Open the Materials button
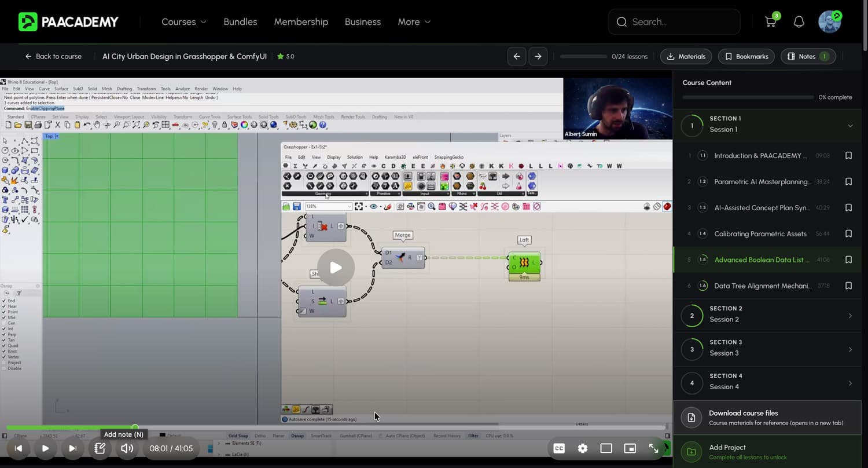The height and width of the screenshot is (468, 868). pos(686,56)
